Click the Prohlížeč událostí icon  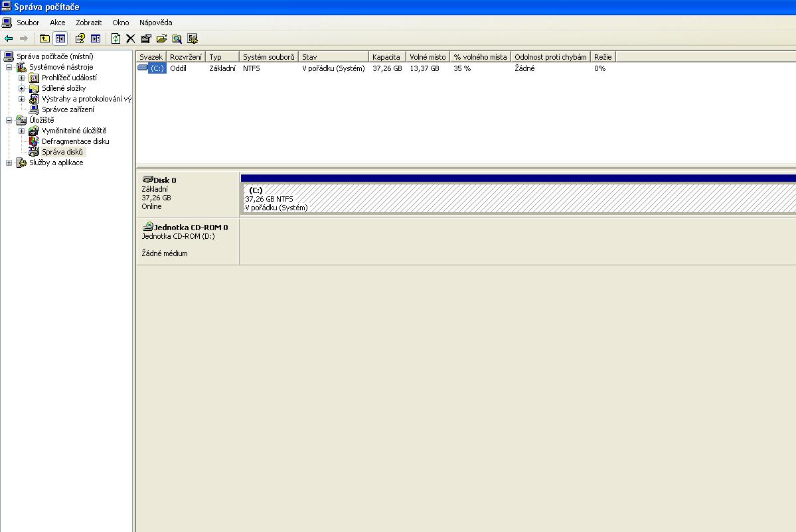pyautogui.click(x=34, y=78)
